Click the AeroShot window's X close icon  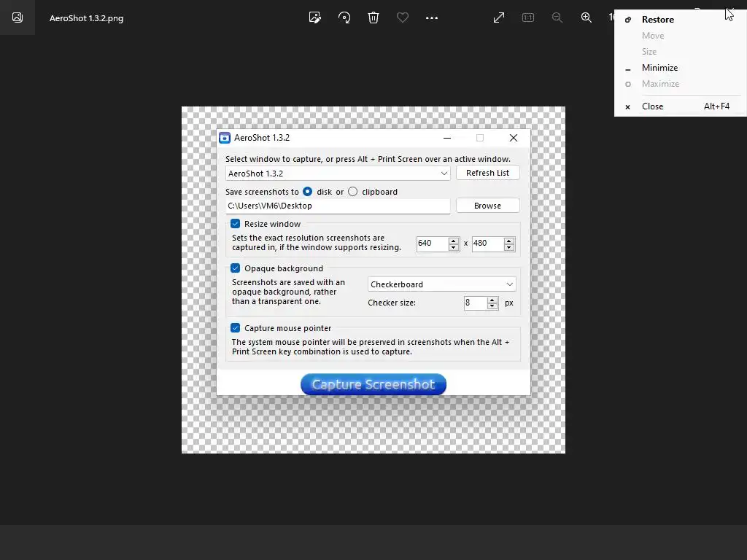click(513, 138)
